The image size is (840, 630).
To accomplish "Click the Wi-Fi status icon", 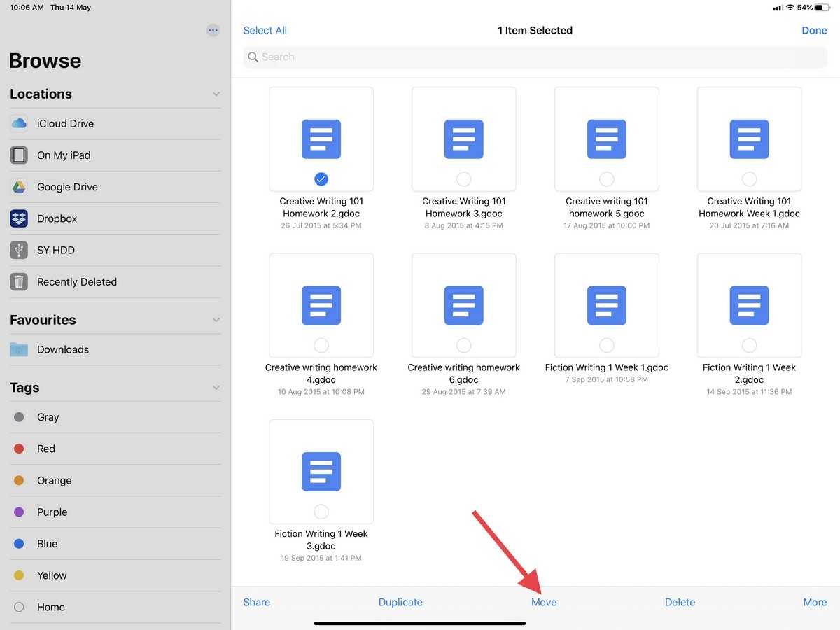I will 790,8.
